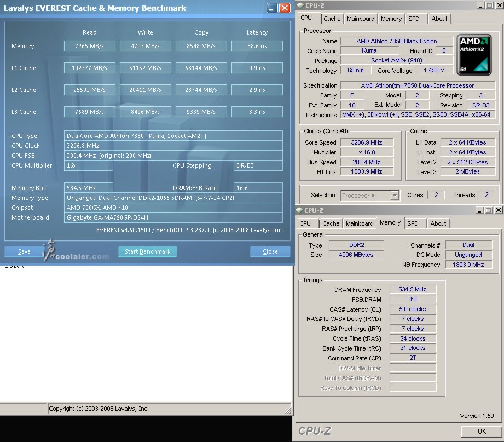Select Mainboard tab in lower CPU-Z window
This screenshot has height=442, width=504.
(x=360, y=223)
